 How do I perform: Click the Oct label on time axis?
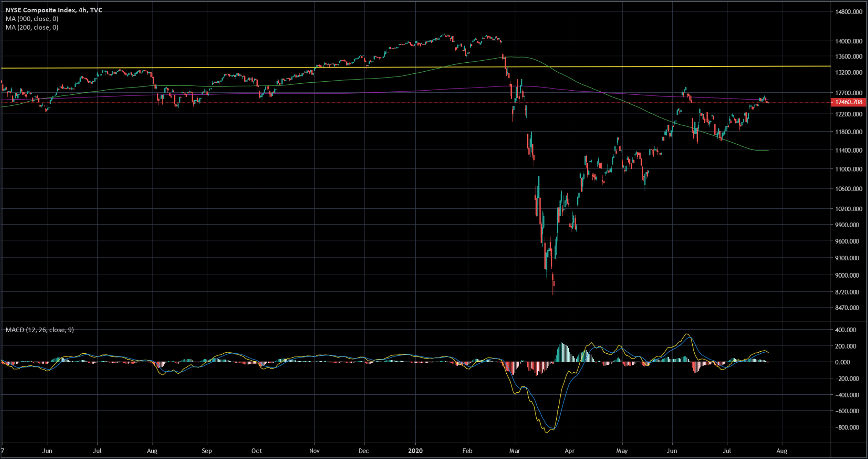pos(256,451)
